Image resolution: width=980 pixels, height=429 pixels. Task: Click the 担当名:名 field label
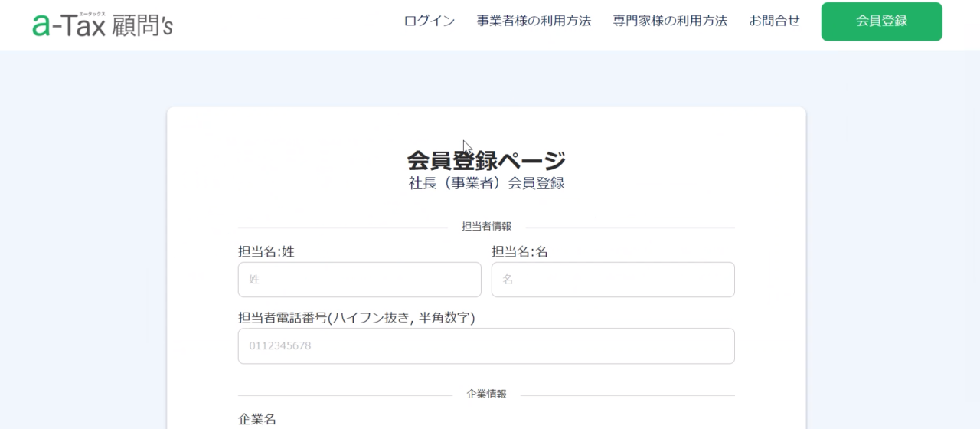pos(520,251)
